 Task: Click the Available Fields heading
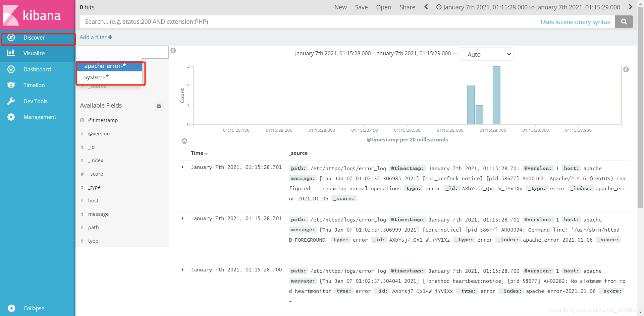coord(101,106)
